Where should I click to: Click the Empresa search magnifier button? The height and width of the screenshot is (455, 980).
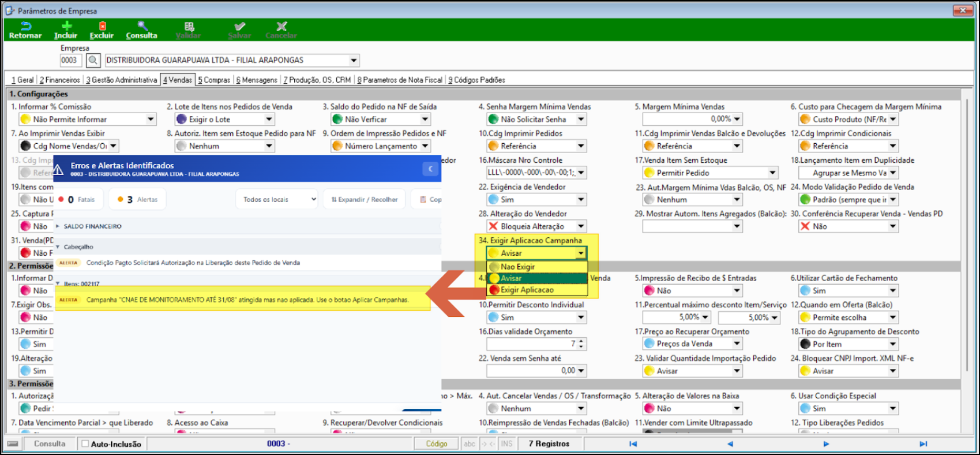tap(93, 60)
